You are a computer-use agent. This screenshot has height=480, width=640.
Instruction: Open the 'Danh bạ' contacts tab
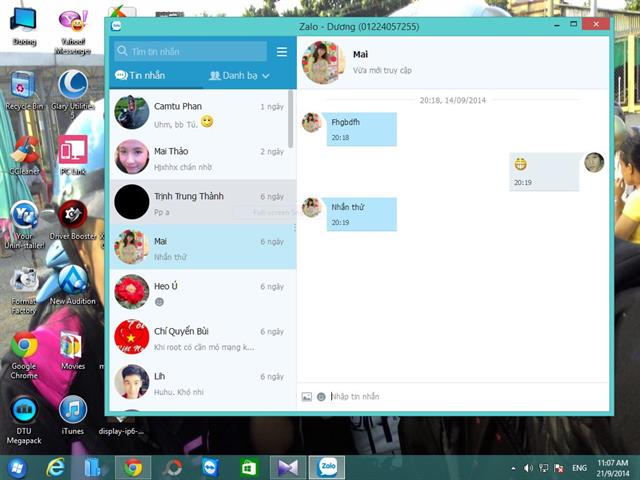[233, 76]
